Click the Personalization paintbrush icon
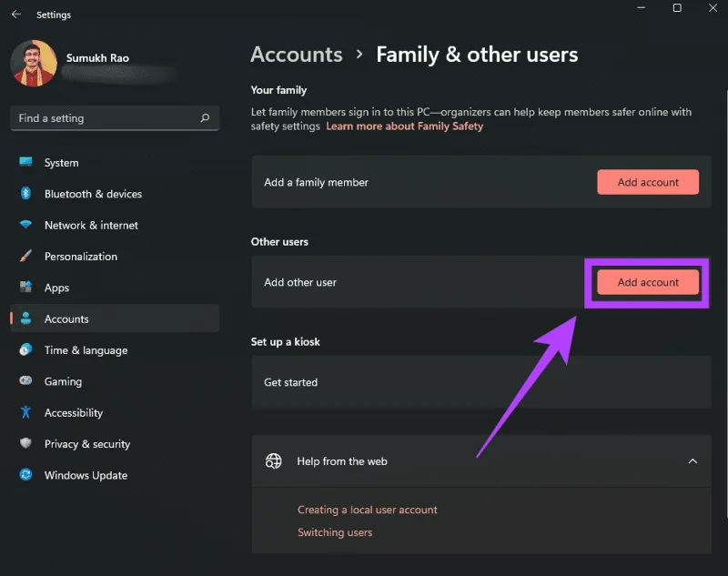Image resolution: width=728 pixels, height=576 pixels. (x=25, y=256)
